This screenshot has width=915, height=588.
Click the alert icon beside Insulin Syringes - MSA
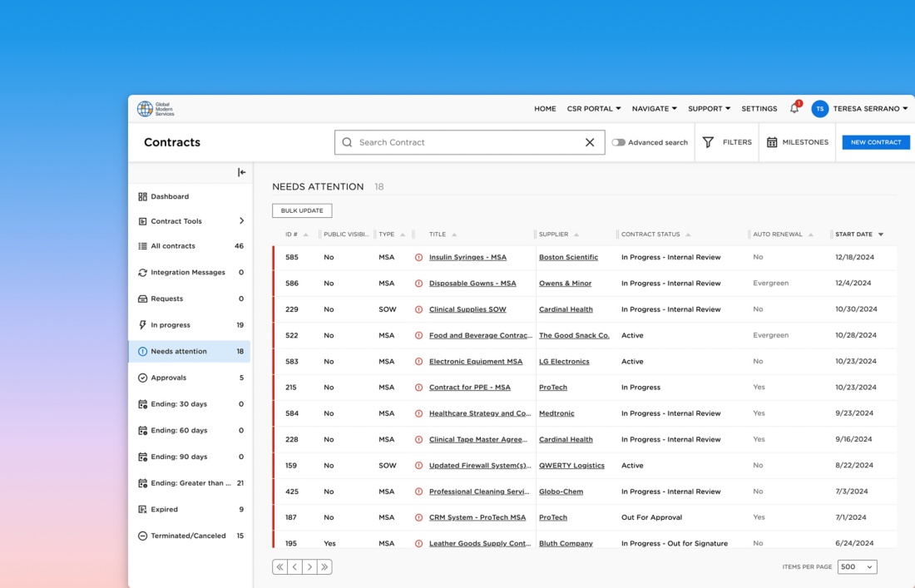click(x=418, y=258)
